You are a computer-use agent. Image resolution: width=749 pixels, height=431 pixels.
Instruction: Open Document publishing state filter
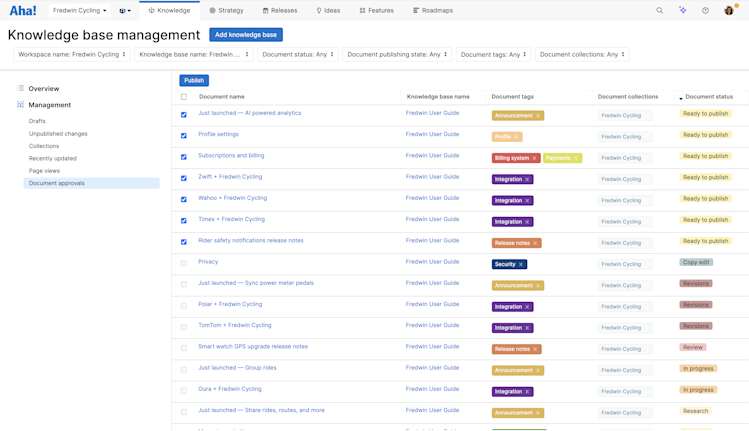tap(397, 54)
